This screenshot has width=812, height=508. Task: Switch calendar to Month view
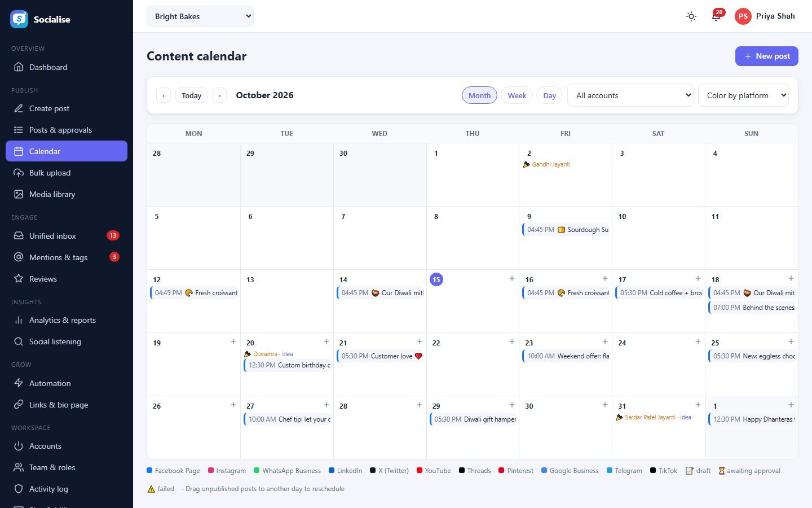479,95
